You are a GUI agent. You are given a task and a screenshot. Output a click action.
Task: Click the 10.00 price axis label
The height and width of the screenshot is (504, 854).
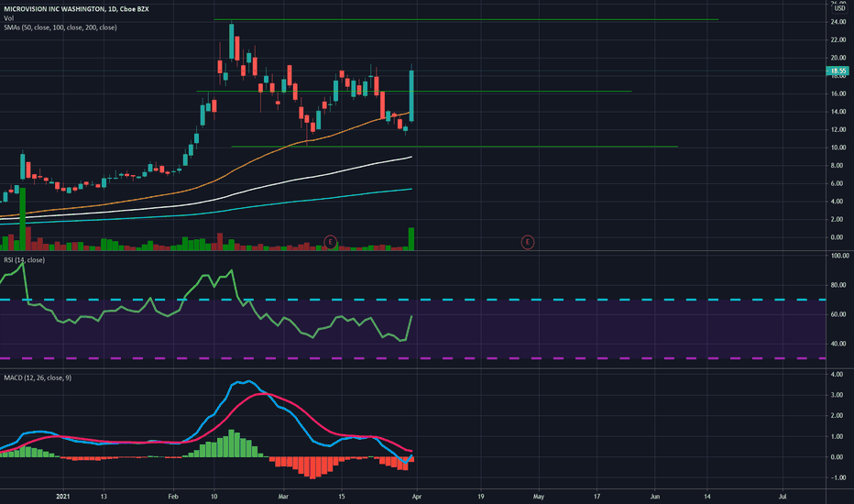(838, 148)
